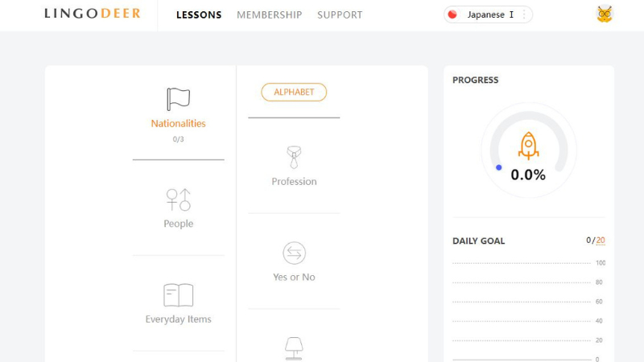
Task: Click the Everyday Items lesson label
Action: (178, 319)
